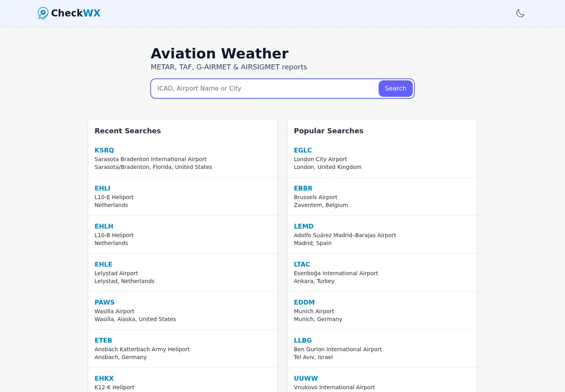Screen dimensions: 565x392
Task: Open the KSRQ recent search
Action: 104,150
